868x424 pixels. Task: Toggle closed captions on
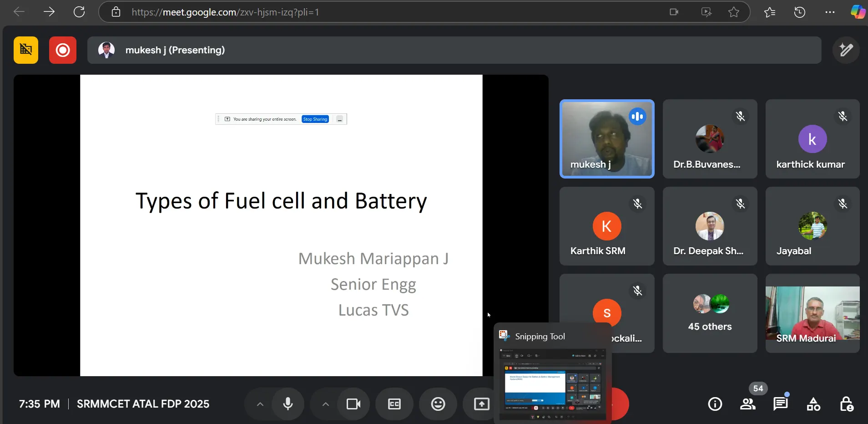394,404
